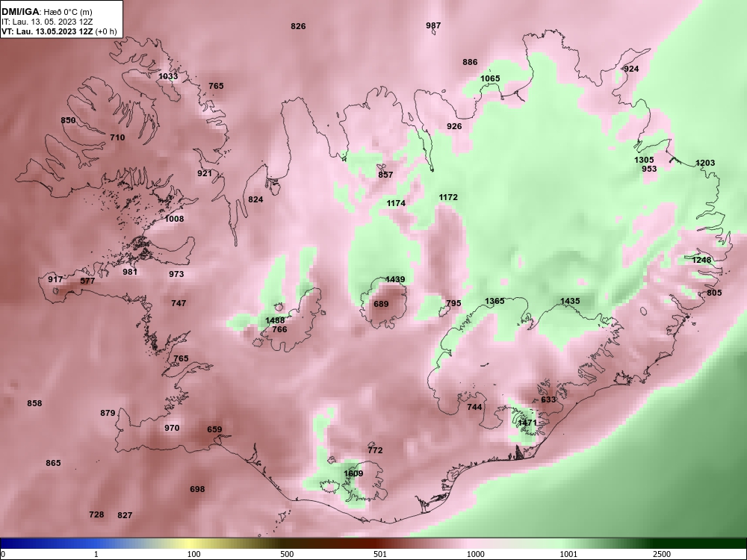
Task: Click the 973 label
Action: 176,274
